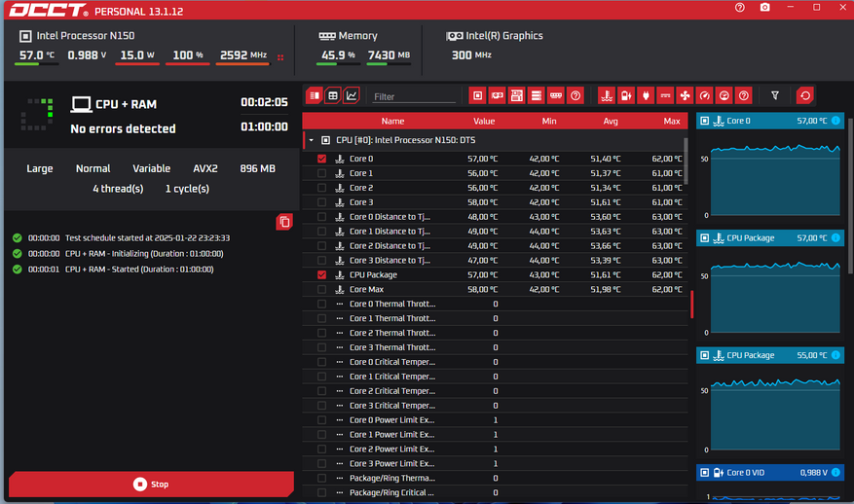Toggle the voltage sensor type filter
Viewport: 854px width, 504px height.
[626, 95]
